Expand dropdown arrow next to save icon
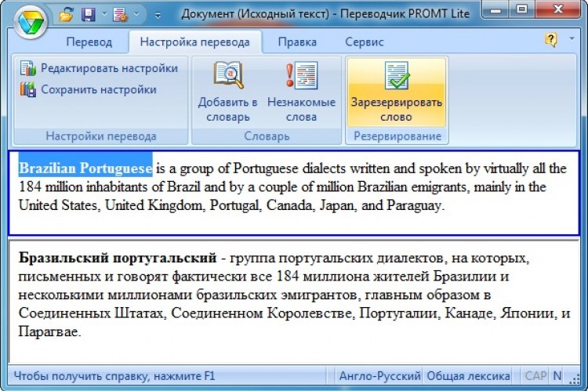Image resolution: width=588 pixels, height=391 pixels. (x=103, y=15)
